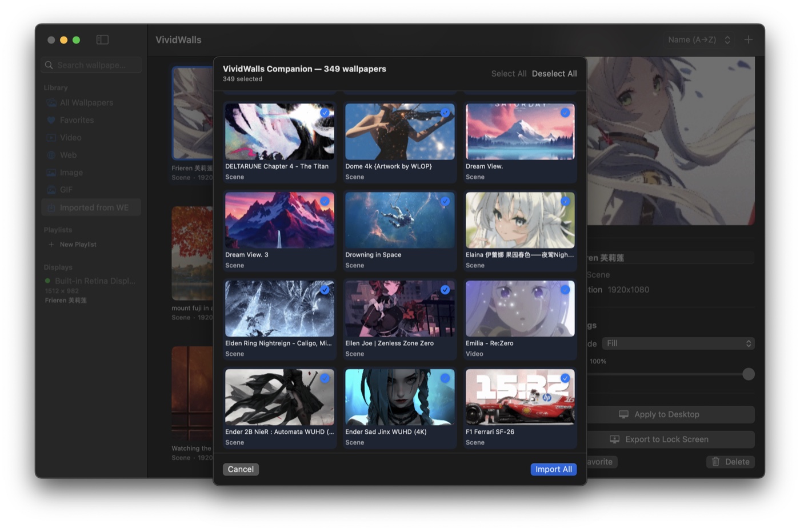Viewport: 800px width, 532px height.
Task: Click New Playlist in sidebar
Action: 78,245
